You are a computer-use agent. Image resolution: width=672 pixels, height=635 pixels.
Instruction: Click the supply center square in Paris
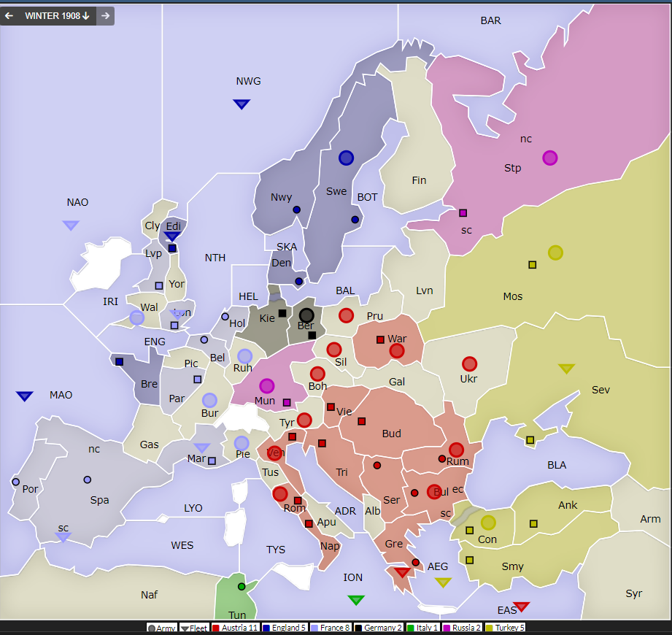(198, 380)
